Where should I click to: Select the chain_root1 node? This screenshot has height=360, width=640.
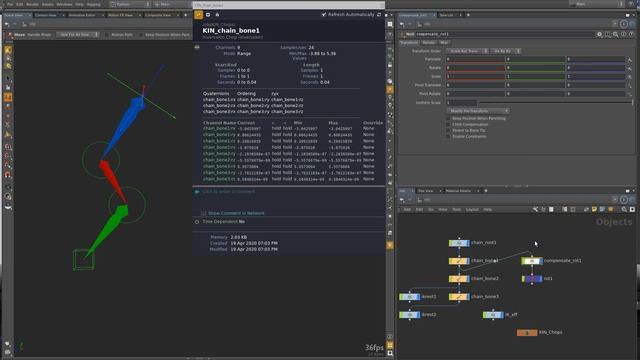point(459,243)
